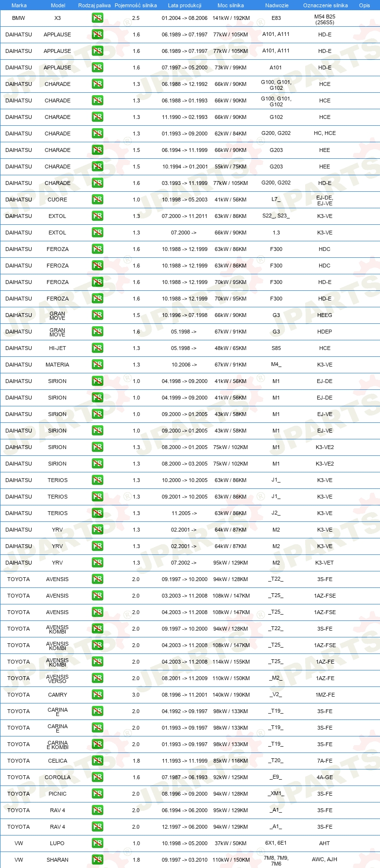Select the engine code AHT

[x=325, y=843]
